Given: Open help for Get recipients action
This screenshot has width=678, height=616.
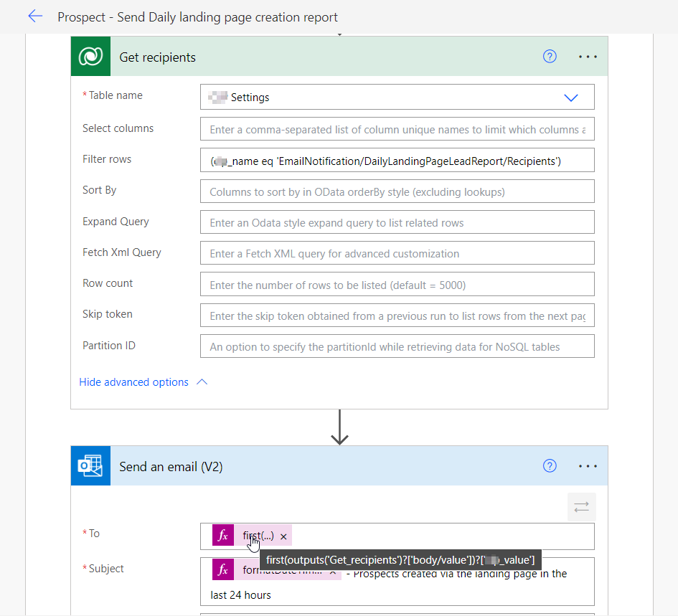Looking at the screenshot, I should tap(550, 57).
